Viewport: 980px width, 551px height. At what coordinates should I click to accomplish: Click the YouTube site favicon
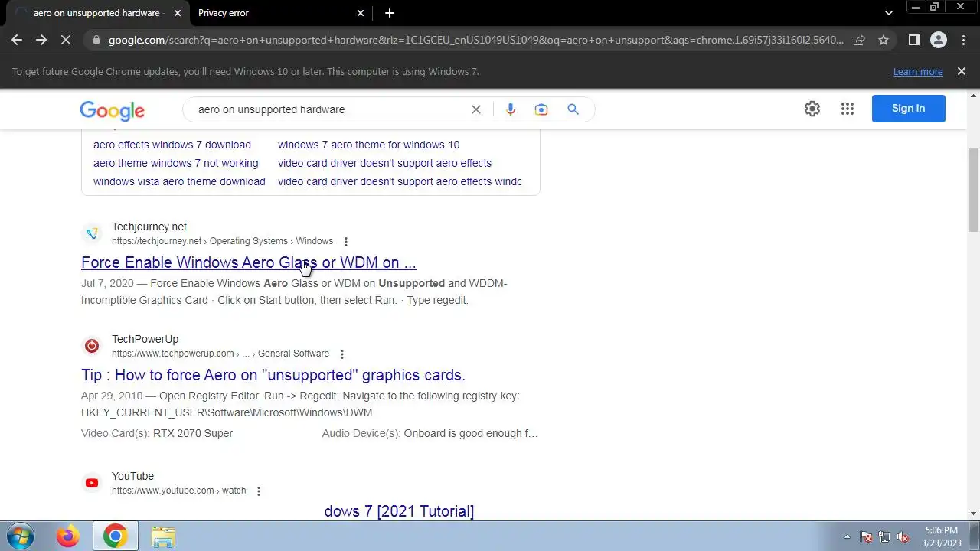pos(92,483)
